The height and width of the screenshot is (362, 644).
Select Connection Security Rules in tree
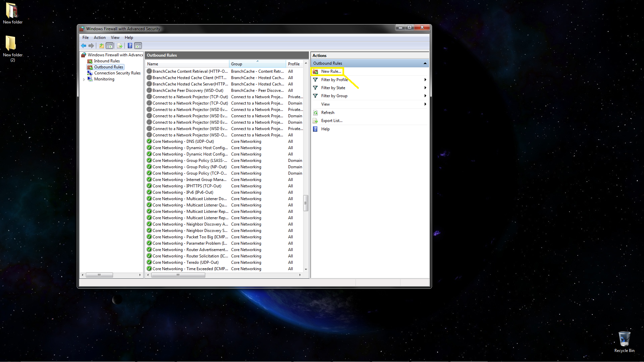point(117,73)
